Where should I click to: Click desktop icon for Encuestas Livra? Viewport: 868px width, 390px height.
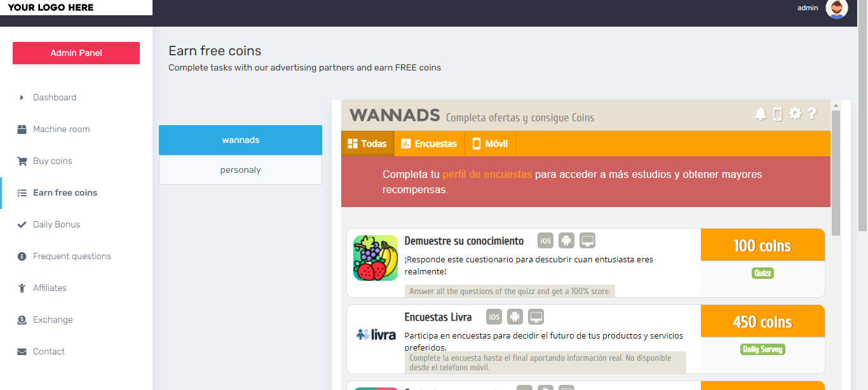(536, 316)
